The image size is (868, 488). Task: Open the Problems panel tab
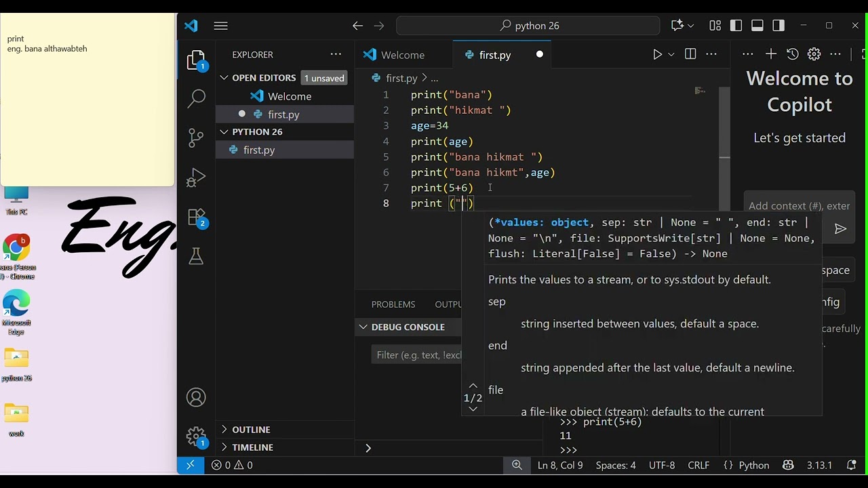point(393,304)
